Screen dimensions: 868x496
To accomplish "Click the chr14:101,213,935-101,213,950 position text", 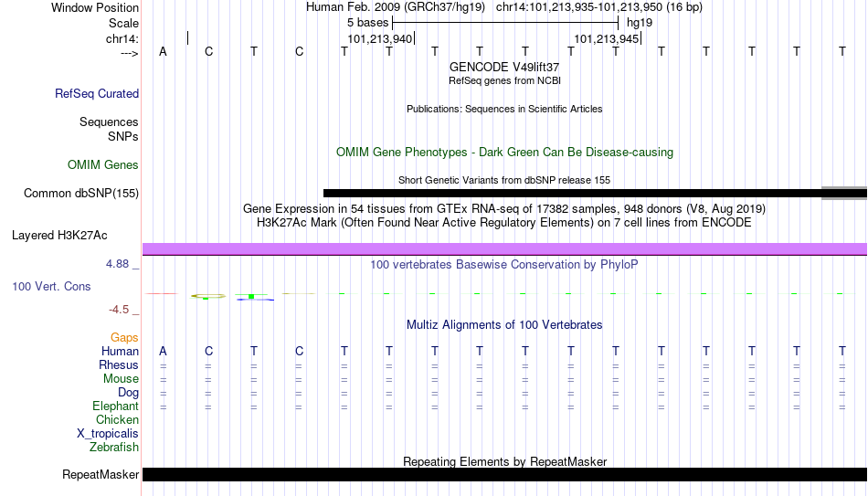I will [599, 7].
